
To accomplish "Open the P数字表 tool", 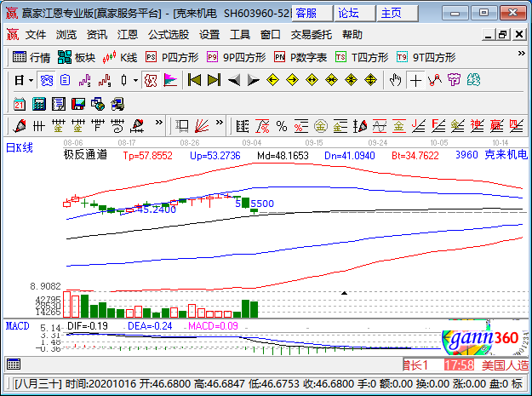I will pos(300,57).
